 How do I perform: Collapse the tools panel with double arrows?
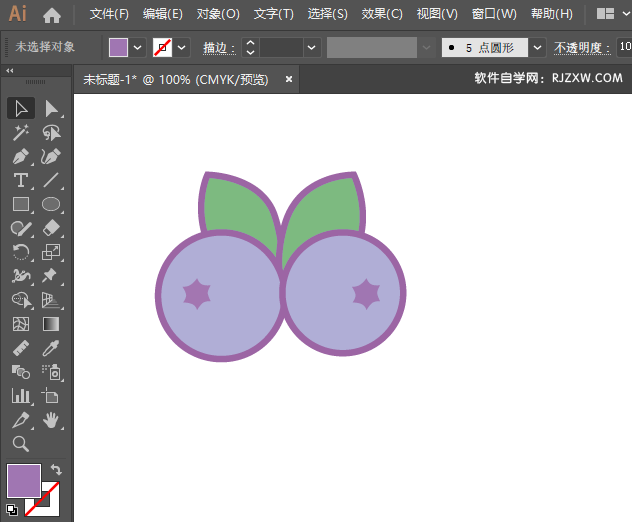[x=10, y=71]
